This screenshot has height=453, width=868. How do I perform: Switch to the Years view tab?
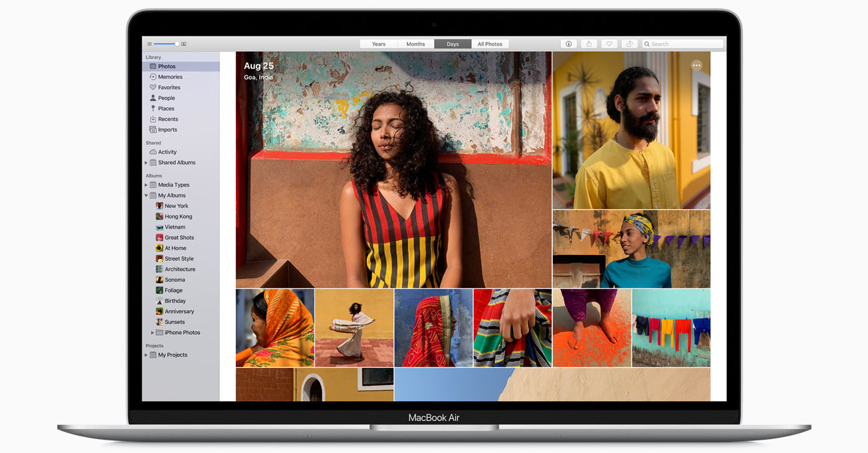click(378, 44)
